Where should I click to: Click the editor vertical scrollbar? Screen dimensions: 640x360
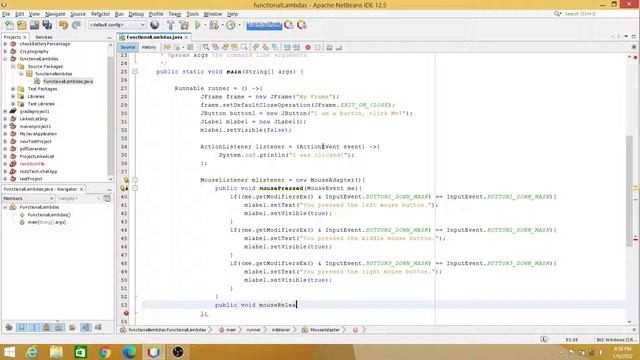[x=629, y=191]
